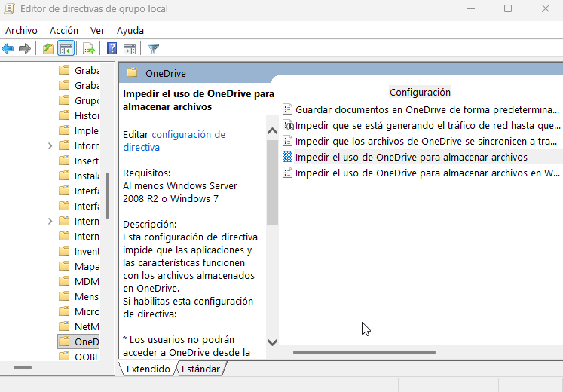Click the Forward arrow toolbar icon
563x392 pixels.
point(25,48)
